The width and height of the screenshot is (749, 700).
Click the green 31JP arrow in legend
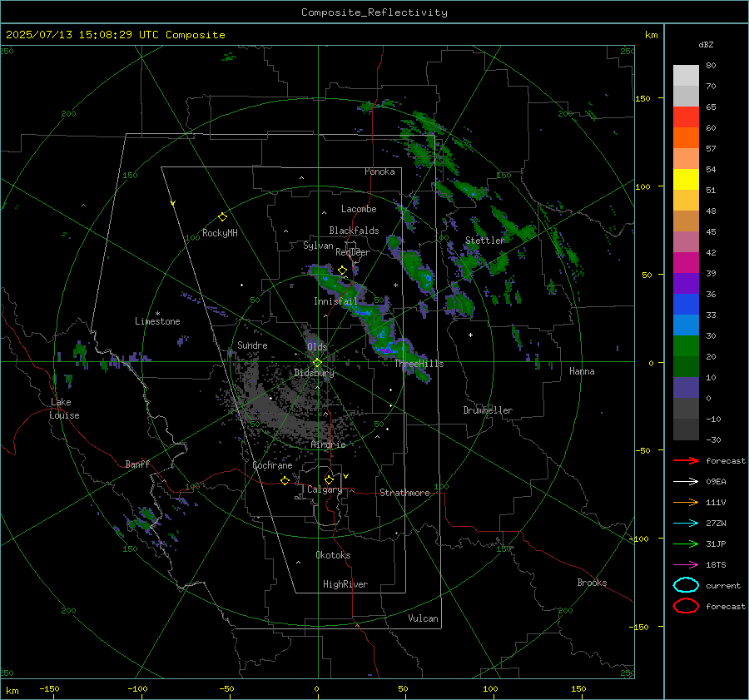pos(686,544)
